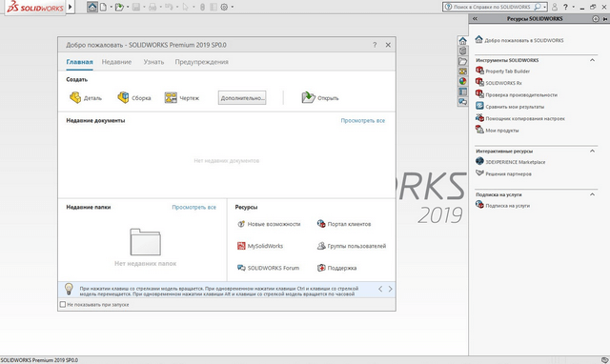Show the next tip with the right arrow

[x=390, y=289]
